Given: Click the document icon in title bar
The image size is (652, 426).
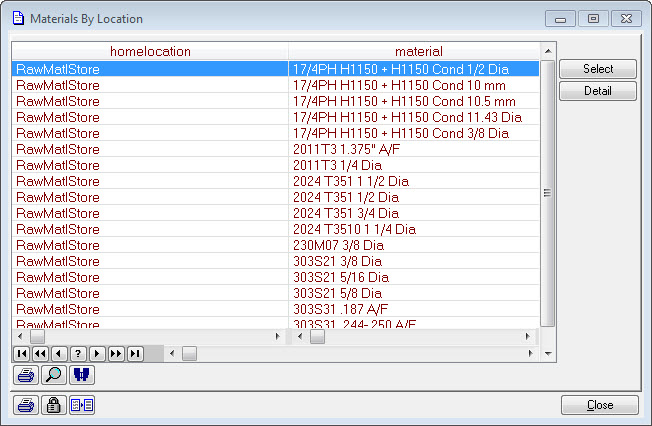Looking at the screenshot, I should tap(18, 18).
